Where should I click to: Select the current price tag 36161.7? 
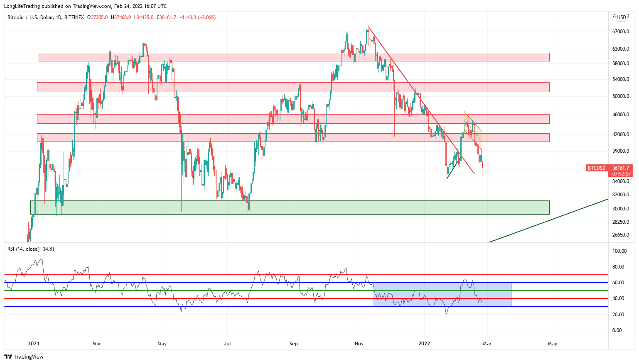coord(621,168)
